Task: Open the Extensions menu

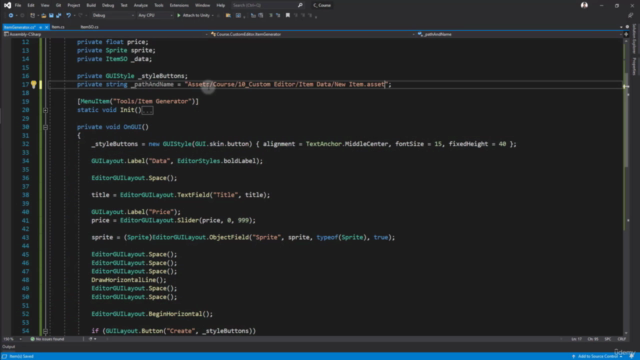Action: (x=179, y=5)
